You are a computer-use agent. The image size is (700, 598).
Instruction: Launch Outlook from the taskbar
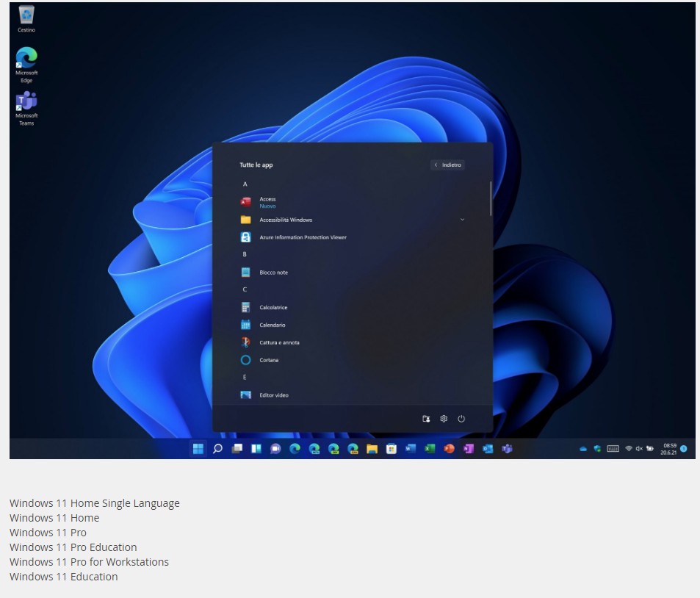click(488, 448)
